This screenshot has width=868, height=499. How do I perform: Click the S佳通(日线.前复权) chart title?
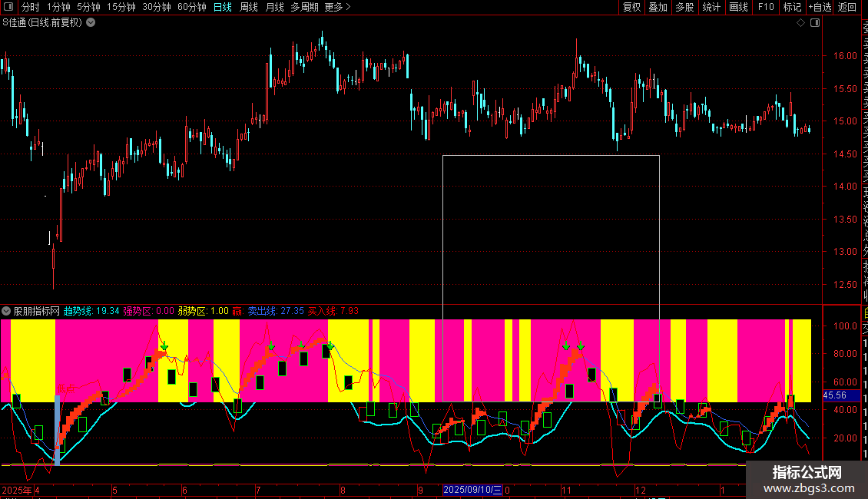(42, 23)
